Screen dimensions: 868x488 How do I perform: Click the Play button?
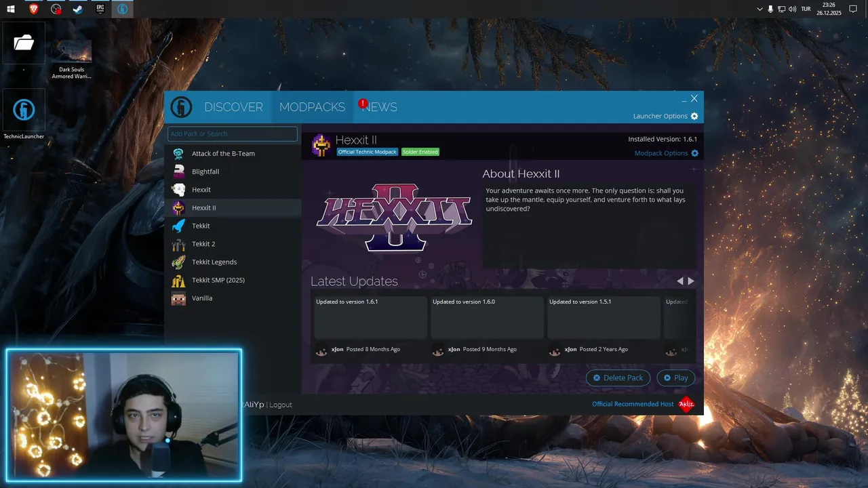pos(675,378)
